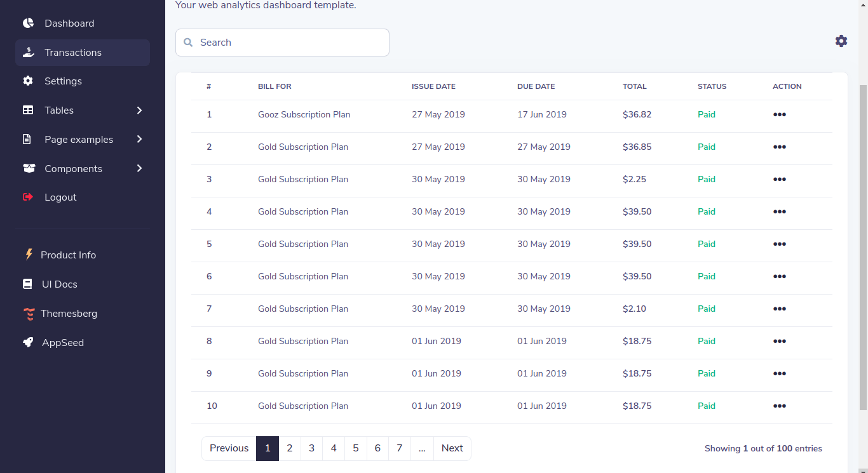Viewport: 868px width, 473px height.
Task: Click the Product Info lightning bolt icon
Action: (x=29, y=255)
